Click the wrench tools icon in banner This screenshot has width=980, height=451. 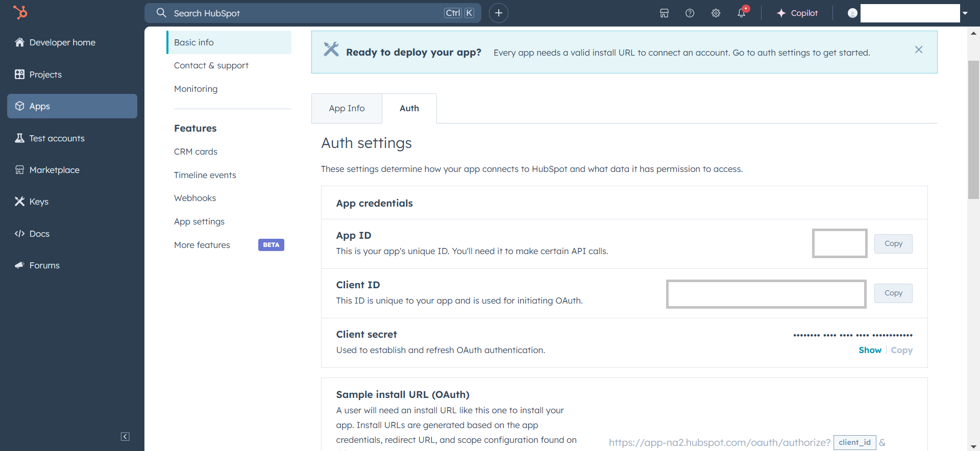[331, 49]
